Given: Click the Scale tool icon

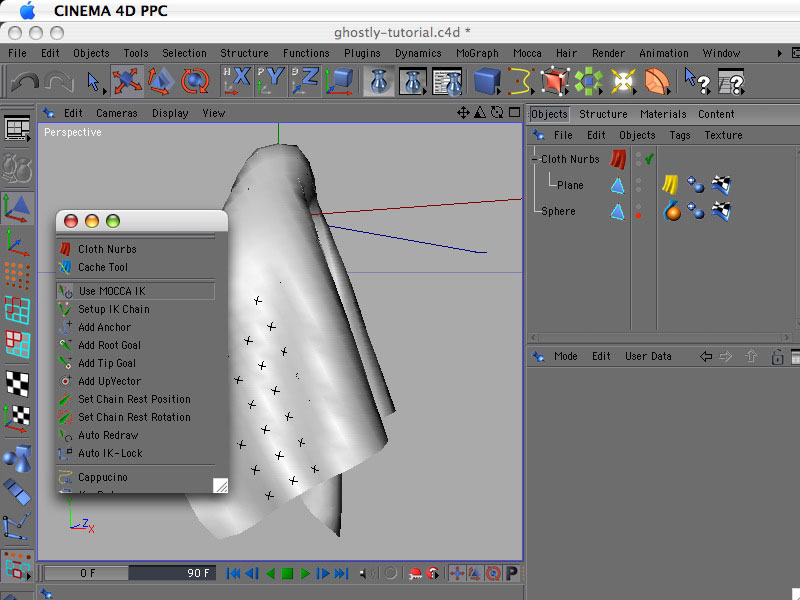Looking at the screenshot, I should [161, 80].
